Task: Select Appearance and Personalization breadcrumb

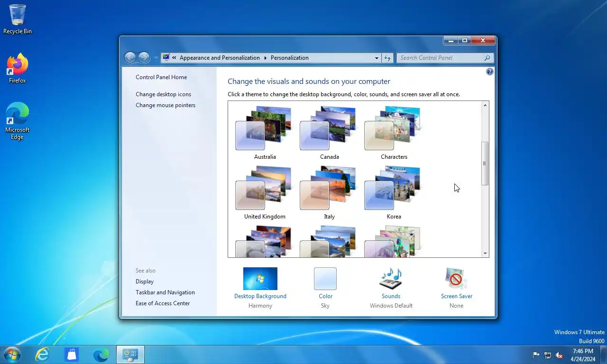Action: [x=220, y=58]
